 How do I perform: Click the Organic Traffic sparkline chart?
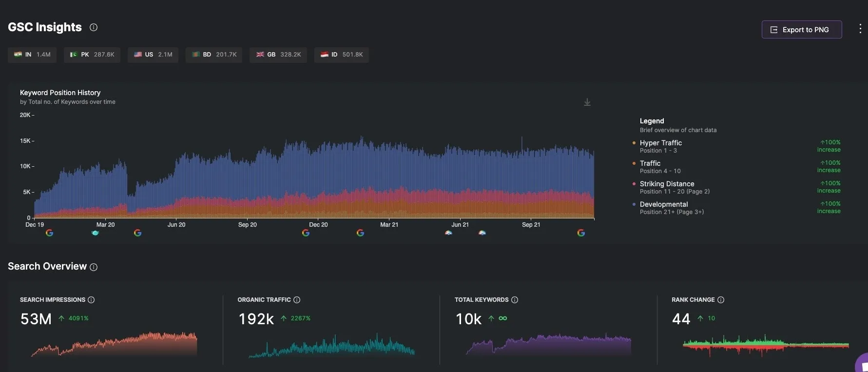331,345
